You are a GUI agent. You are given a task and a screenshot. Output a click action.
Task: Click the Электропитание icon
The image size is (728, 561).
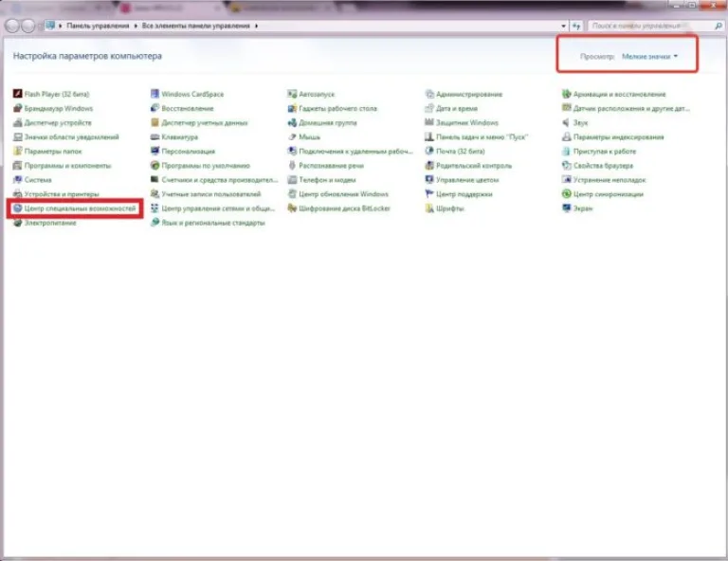click(17, 223)
